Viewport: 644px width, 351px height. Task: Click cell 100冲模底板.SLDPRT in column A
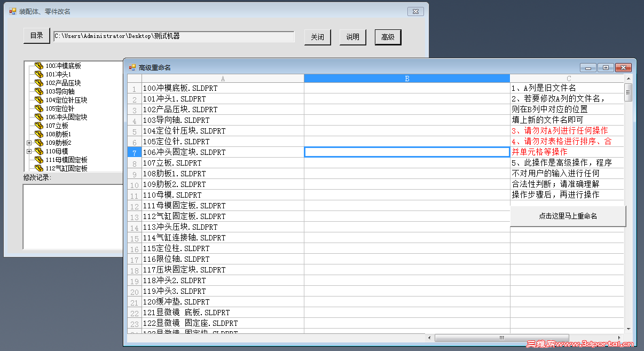(x=223, y=88)
